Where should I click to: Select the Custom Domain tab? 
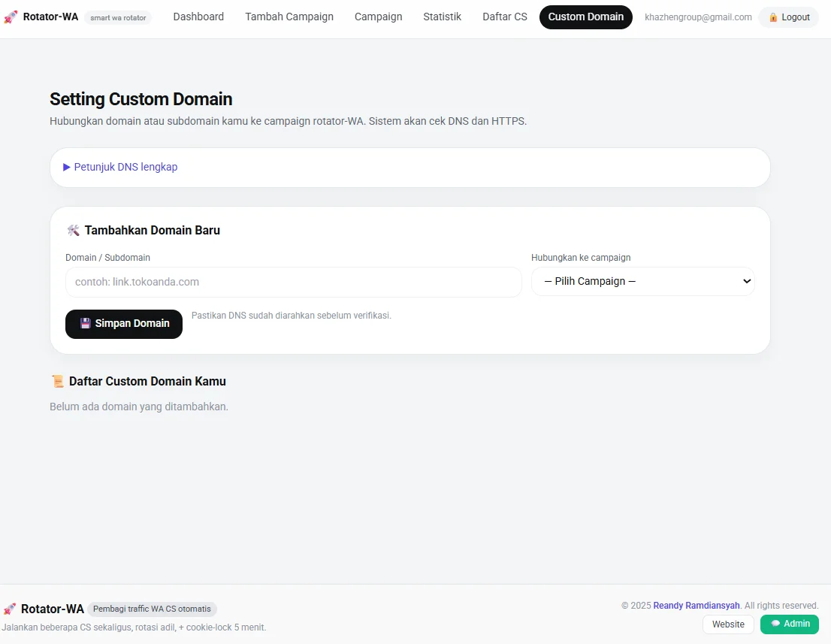(x=585, y=17)
